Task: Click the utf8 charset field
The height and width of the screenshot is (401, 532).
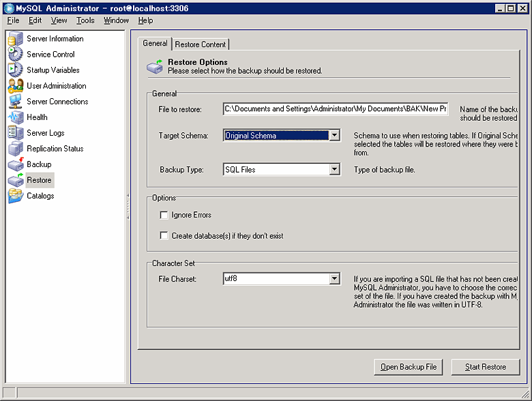Action: [x=276, y=279]
